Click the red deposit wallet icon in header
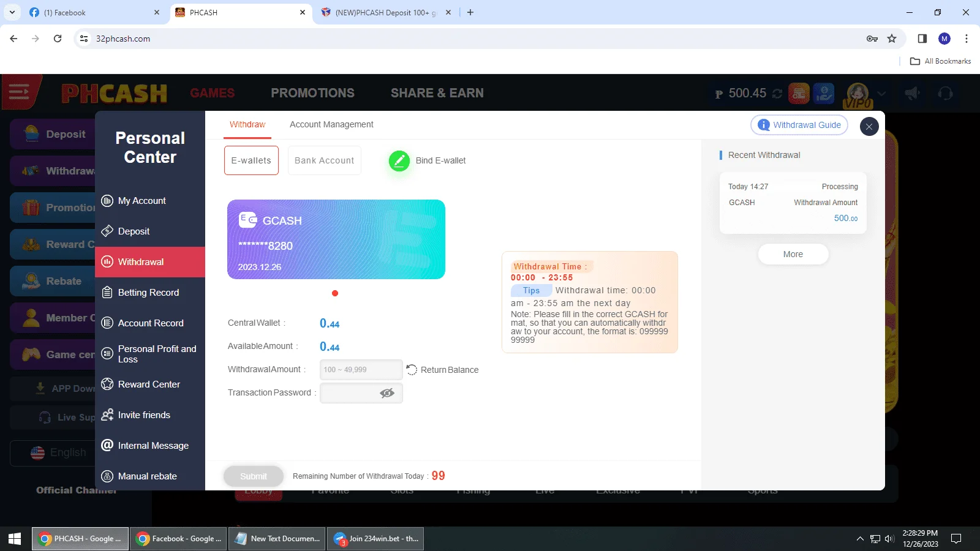The width and height of the screenshot is (980, 551). 799,93
